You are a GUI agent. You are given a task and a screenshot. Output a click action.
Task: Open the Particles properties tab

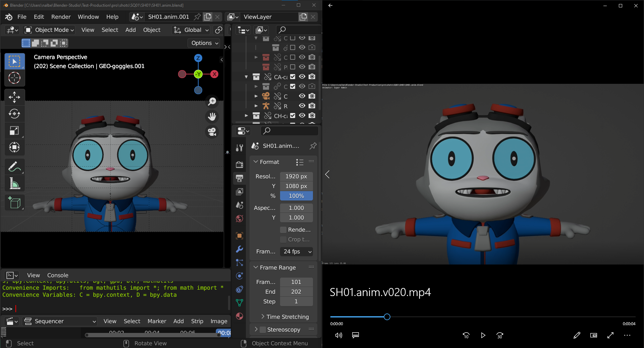coord(239,263)
